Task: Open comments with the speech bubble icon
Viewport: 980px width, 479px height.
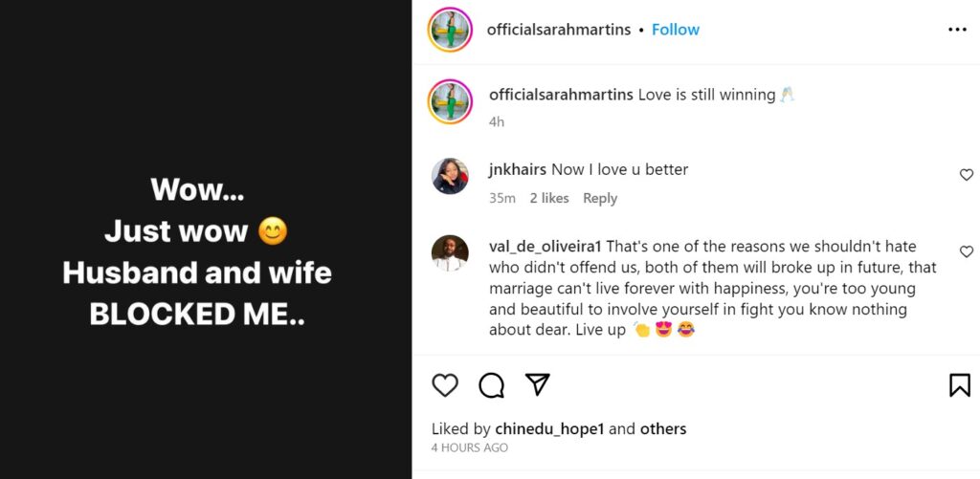Action: (491, 384)
